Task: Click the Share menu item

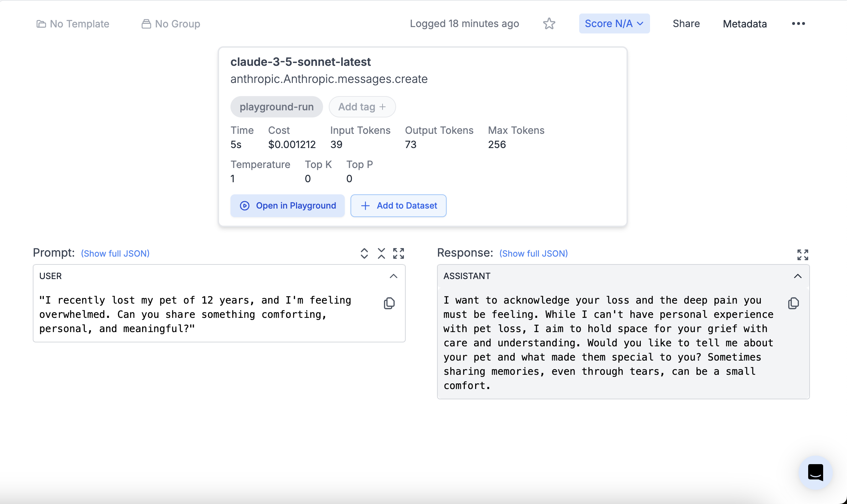Action: click(686, 23)
